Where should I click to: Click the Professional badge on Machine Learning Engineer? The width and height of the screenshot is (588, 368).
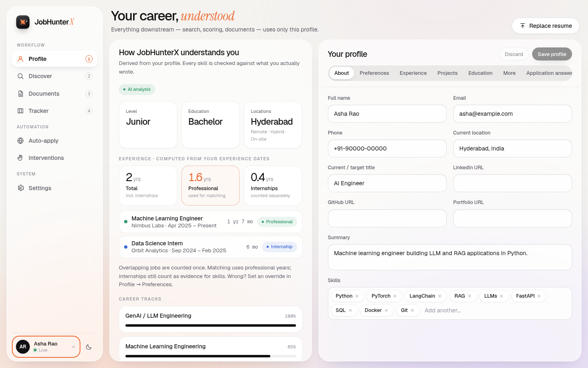click(277, 222)
